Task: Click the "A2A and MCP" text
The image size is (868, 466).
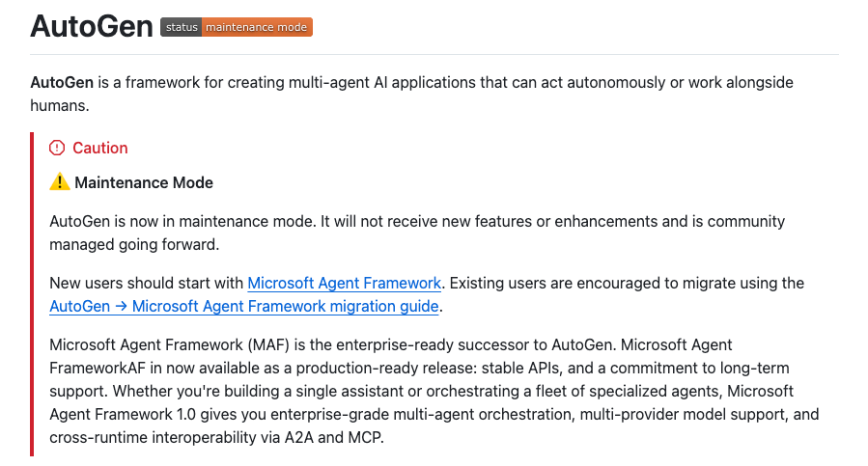Action: (333, 438)
